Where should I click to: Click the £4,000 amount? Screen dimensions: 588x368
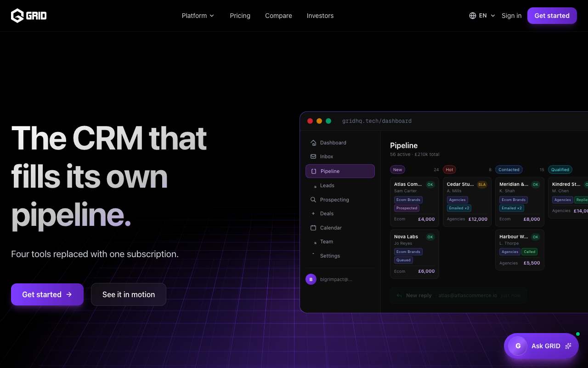point(426,219)
